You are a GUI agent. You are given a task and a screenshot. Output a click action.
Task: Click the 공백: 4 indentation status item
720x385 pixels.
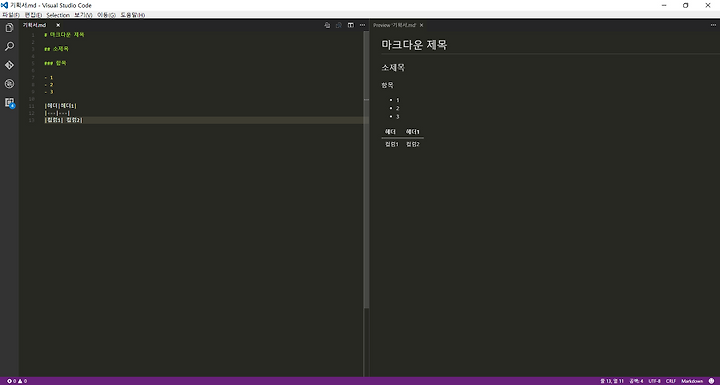(636, 381)
